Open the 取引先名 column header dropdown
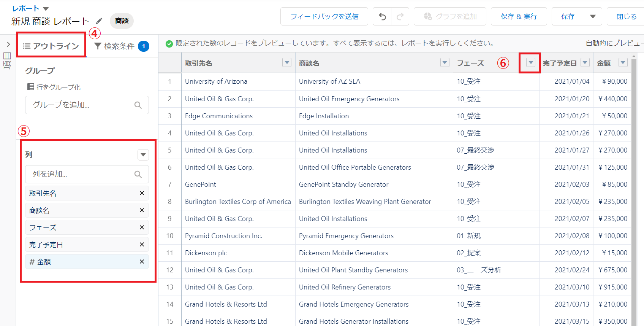The width and height of the screenshot is (644, 326). click(287, 63)
